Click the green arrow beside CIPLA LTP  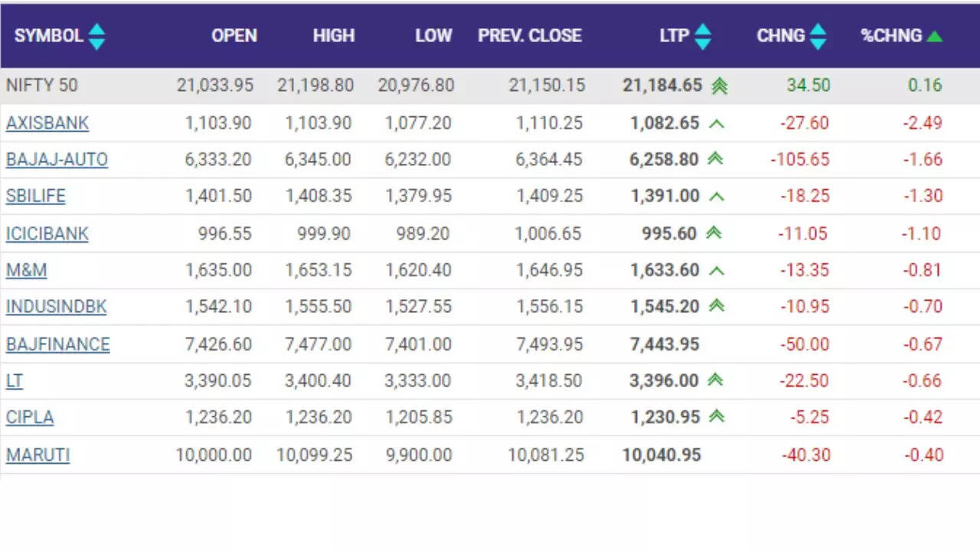coord(716,417)
